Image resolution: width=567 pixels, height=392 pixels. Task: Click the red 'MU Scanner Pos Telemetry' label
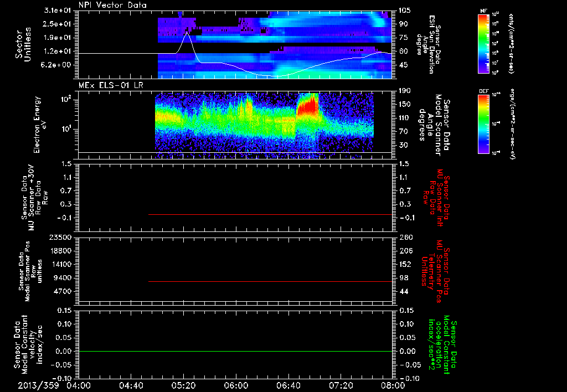coord(435,271)
